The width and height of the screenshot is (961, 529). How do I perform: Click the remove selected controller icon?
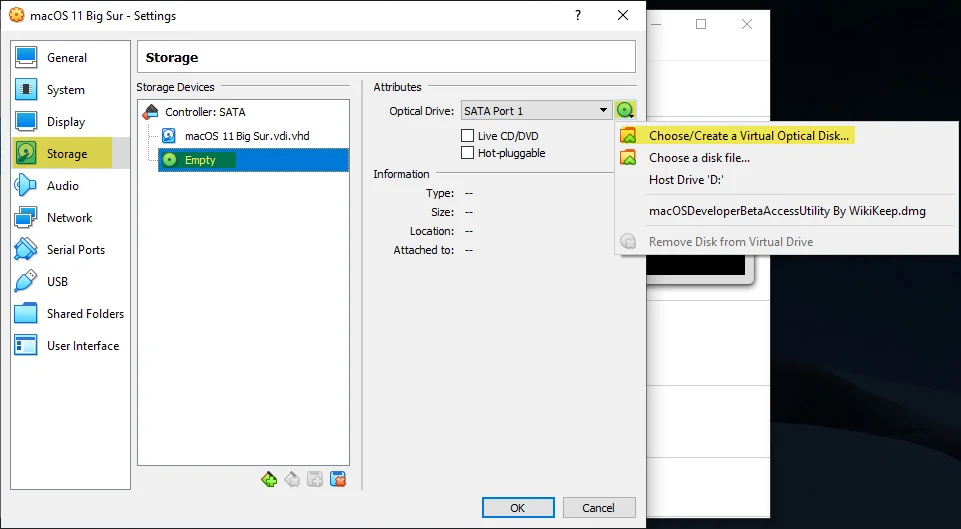pyautogui.click(x=292, y=479)
